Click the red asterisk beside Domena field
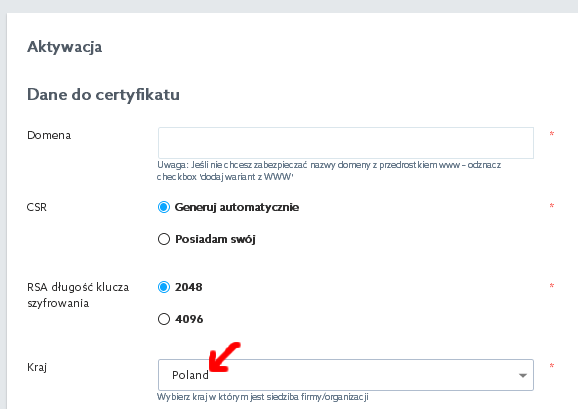This screenshot has width=578, height=409. [551, 134]
